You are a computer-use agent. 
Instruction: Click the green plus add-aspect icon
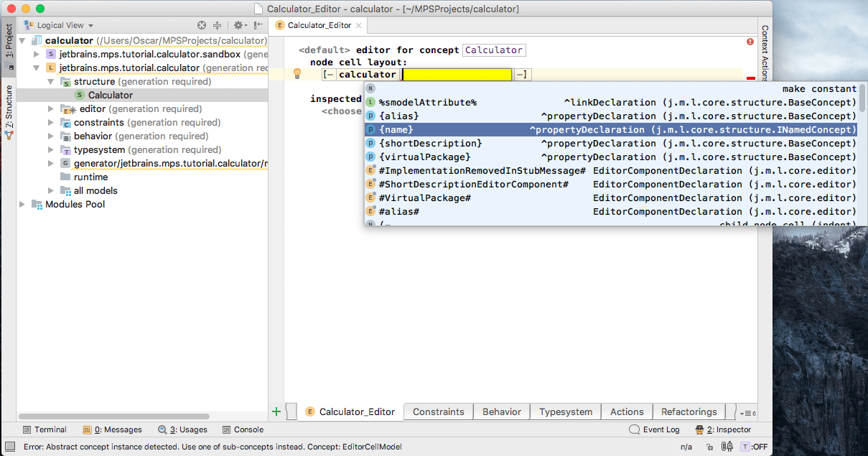click(276, 411)
